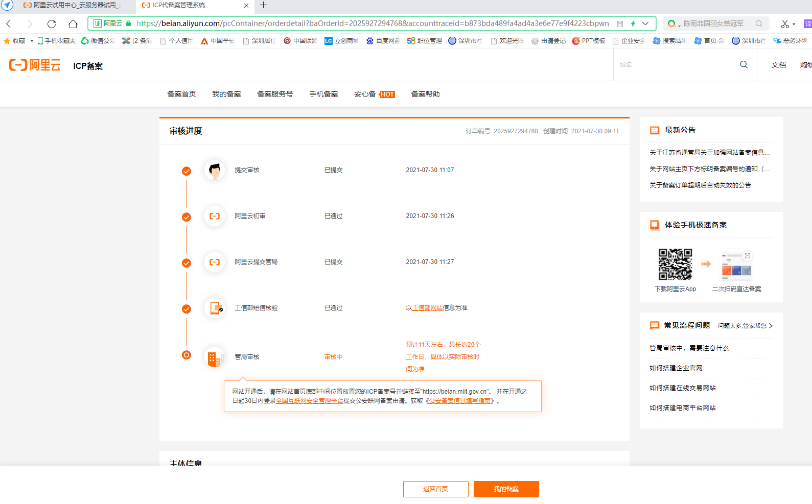Open the 职位管理 bookmark
Viewport: 812px width, 504px height.
[x=425, y=41]
